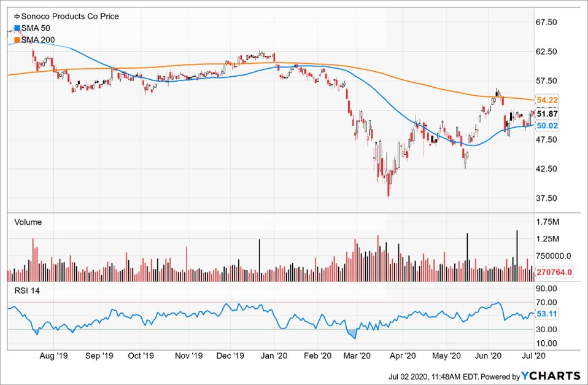588x385 pixels.
Task: Click the 70.00 RSI axis label
Action: (546, 303)
